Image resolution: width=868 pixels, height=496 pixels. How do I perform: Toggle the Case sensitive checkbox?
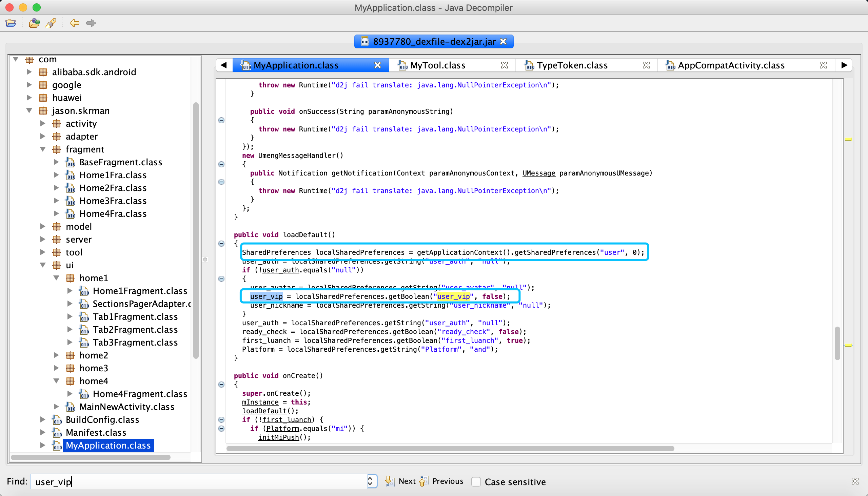tap(476, 482)
